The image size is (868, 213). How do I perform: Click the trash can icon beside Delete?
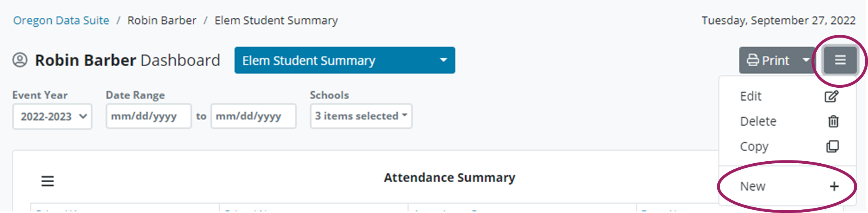[833, 121]
